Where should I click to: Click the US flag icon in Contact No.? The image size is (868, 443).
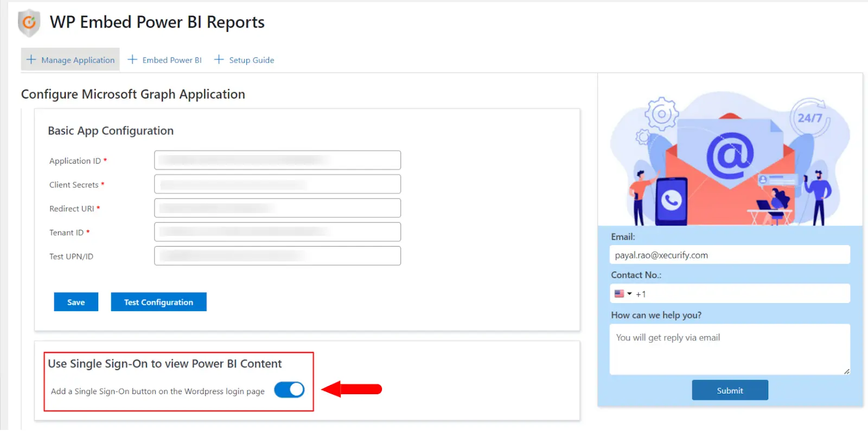(x=619, y=294)
